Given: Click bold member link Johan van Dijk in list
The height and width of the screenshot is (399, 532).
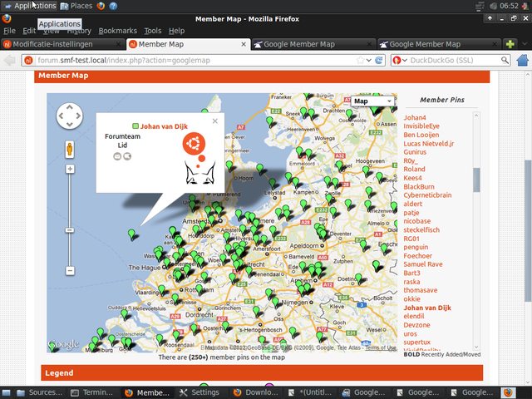Looking at the screenshot, I should point(427,308).
